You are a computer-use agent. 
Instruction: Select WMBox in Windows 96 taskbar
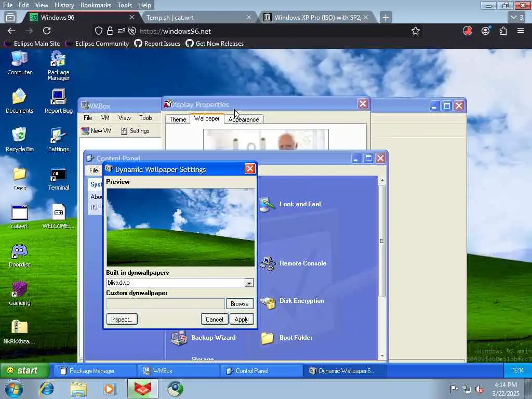(x=178, y=371)
